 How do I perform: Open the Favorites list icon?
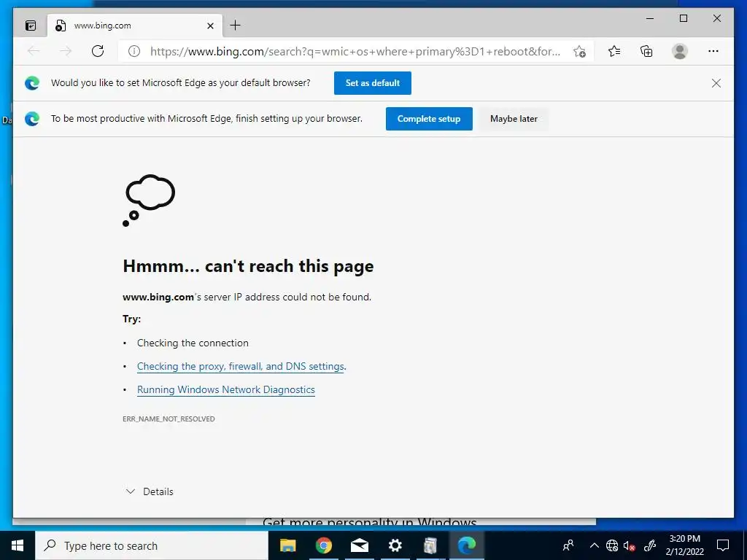[614, 51]
